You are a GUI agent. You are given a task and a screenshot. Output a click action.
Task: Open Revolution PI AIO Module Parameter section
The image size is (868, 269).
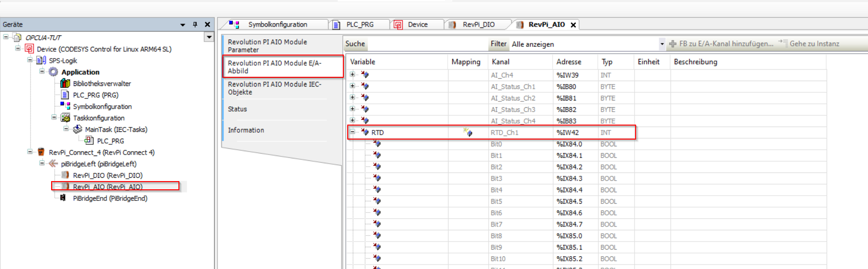click(282, 45)
